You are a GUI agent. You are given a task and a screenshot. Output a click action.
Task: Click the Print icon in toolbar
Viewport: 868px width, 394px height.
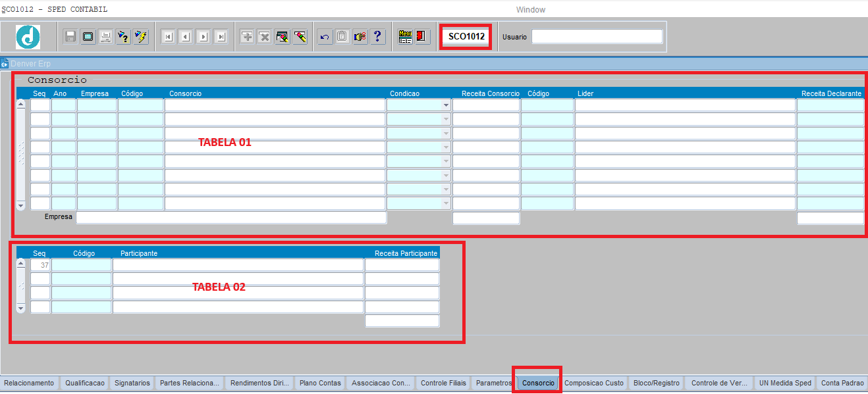[x=105, y=37]
